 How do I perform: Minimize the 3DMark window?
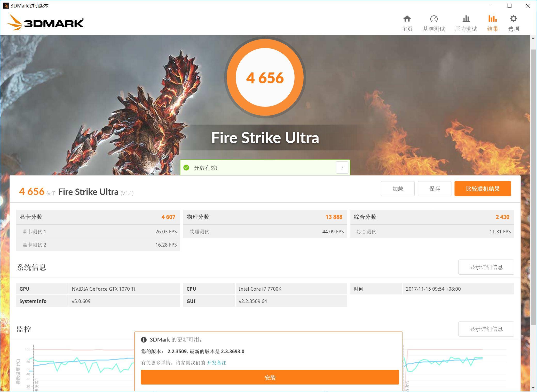492,6
